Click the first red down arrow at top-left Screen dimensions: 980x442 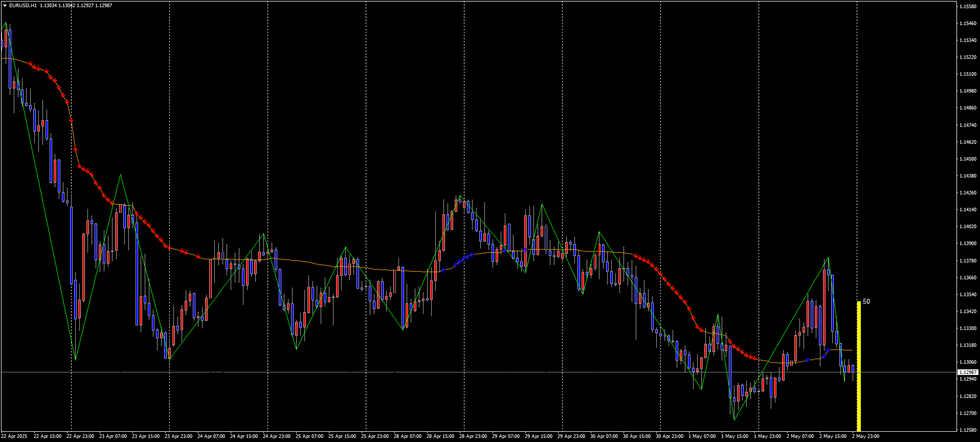tap(31, 64)
